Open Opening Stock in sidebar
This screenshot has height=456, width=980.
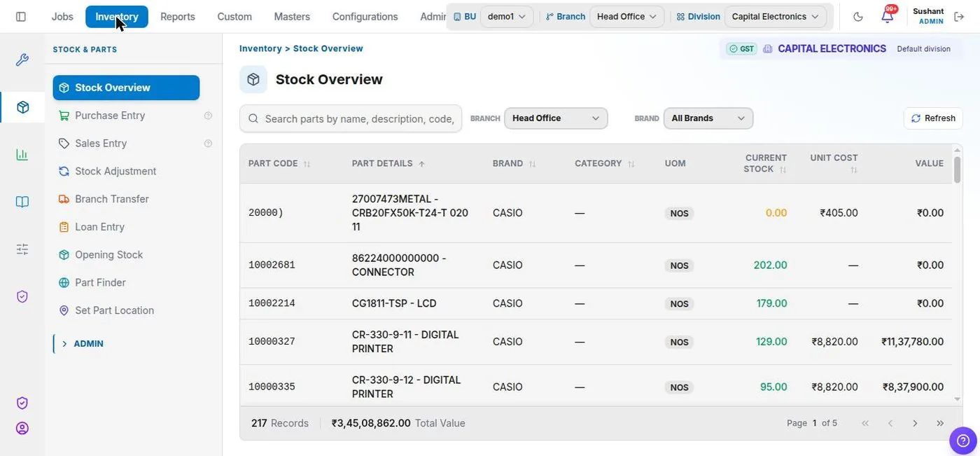108,255
